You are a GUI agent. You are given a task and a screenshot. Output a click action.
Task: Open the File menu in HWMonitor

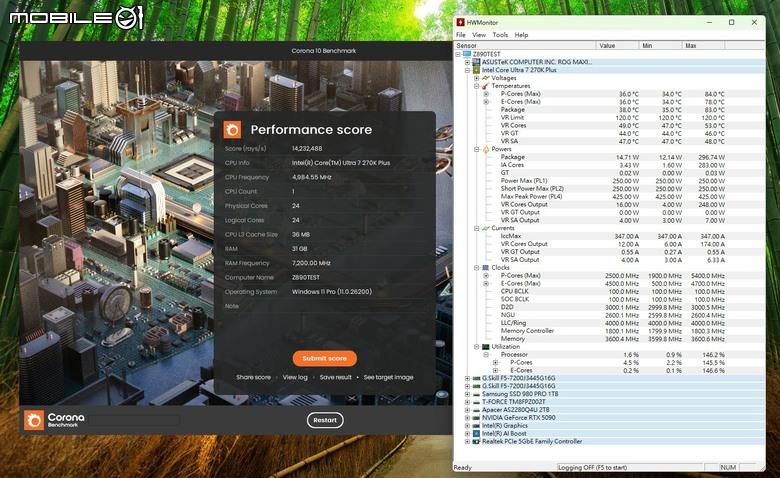[461, 35]
